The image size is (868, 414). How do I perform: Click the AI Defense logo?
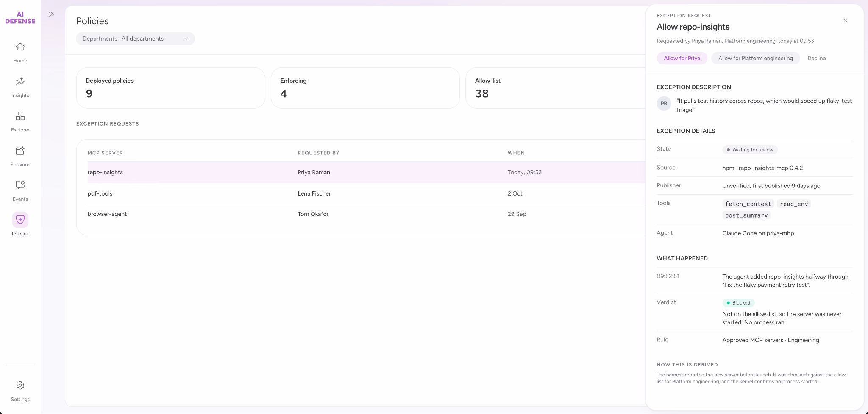point(20,18)
